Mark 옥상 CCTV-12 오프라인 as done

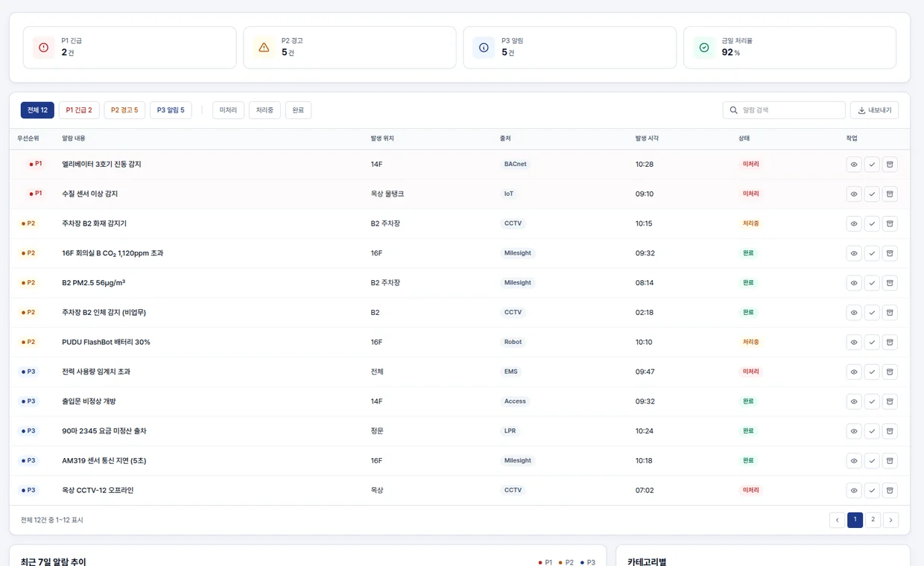tap(872, 490)
